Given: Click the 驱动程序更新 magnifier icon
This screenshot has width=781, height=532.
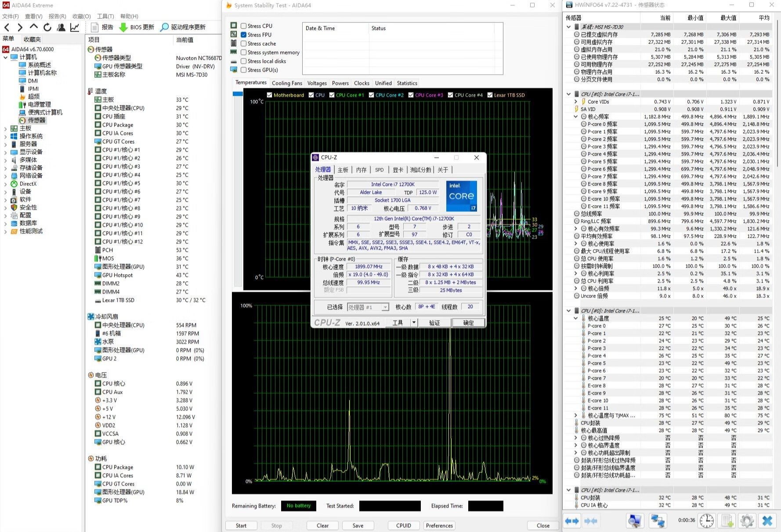Looking at the screenshot, I should click(x=164, y=27).
